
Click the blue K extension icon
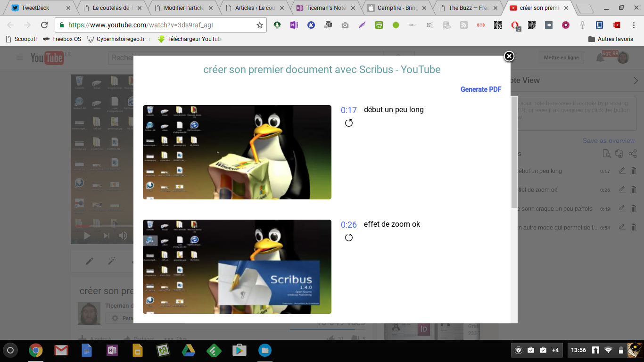311,25
